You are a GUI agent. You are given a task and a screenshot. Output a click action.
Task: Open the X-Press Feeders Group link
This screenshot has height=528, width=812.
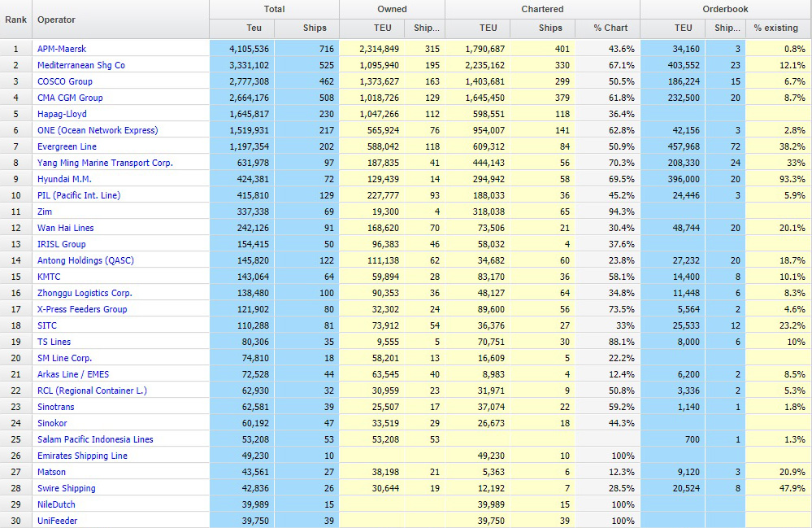click(82, 309)
